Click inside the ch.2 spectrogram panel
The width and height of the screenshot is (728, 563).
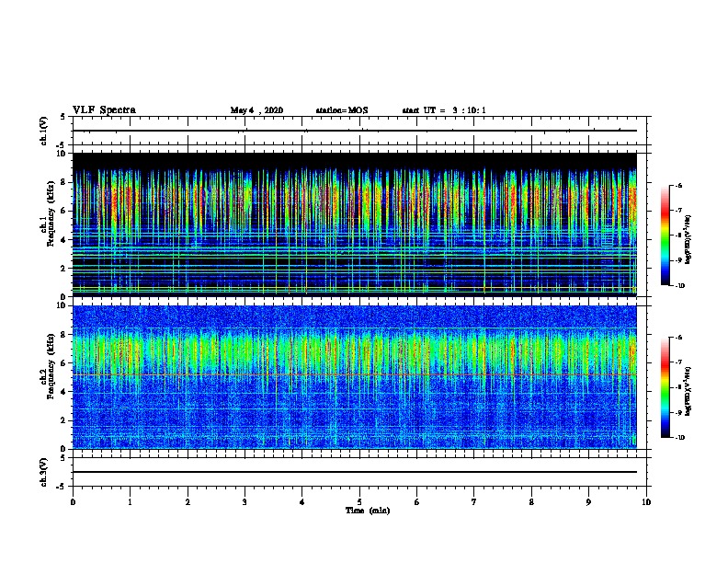[x=355, y=377]
